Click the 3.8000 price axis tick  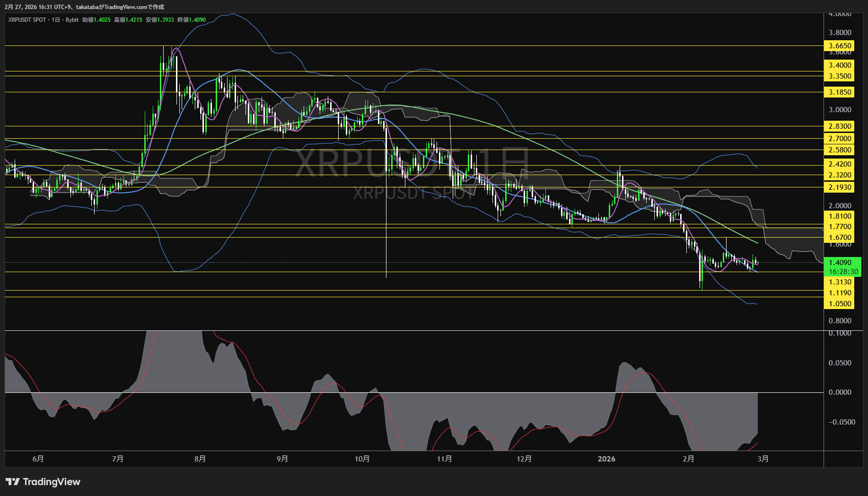(x=840, y=33)
